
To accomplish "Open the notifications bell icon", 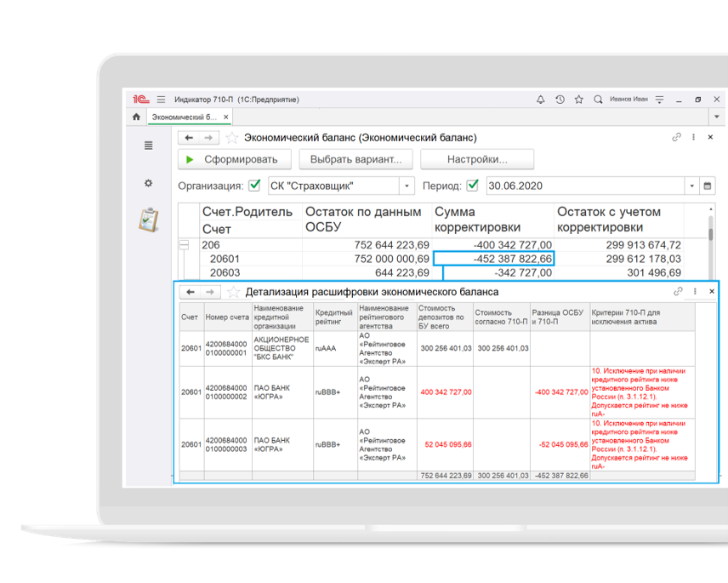I will pyautogui.click(x=540, y=100).
